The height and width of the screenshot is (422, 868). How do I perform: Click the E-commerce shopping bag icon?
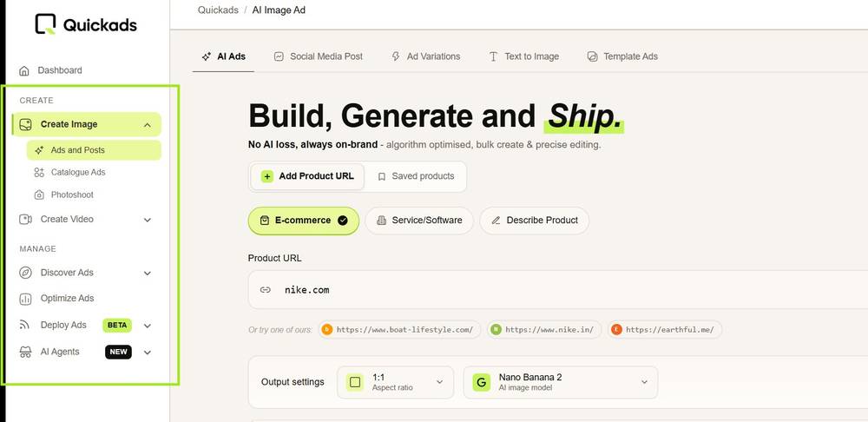click(x=265, y=221)
